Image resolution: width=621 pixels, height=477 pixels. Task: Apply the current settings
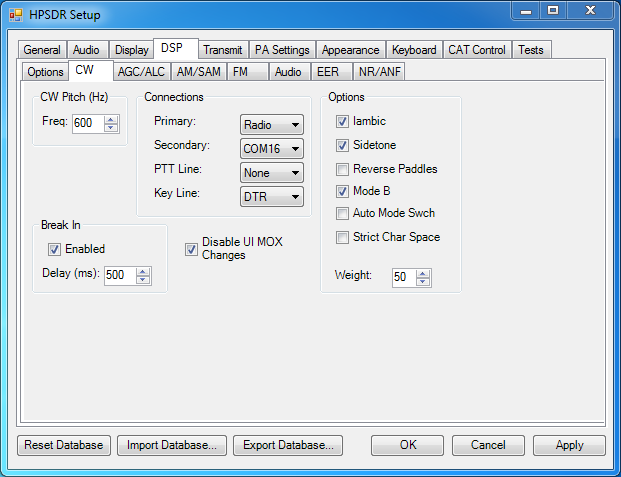[x=570, y=445]
